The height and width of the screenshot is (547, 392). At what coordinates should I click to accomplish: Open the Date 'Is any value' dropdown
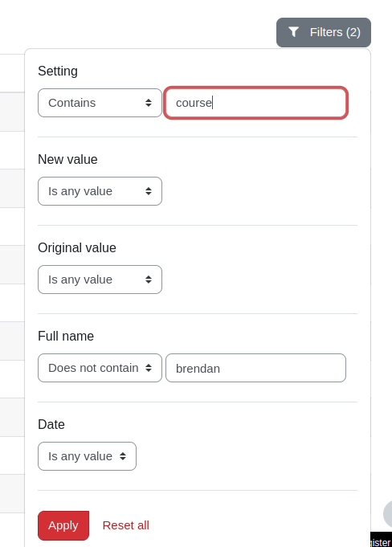point(87,456)
